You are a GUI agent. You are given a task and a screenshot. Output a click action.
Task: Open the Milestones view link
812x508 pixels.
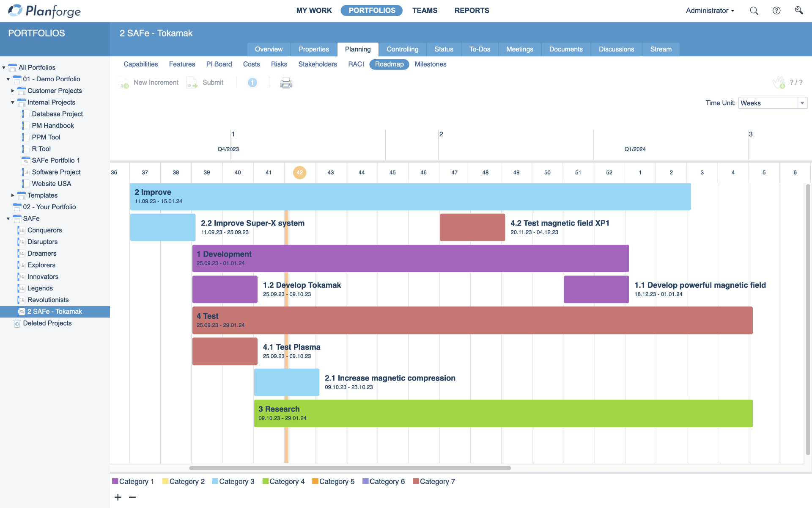tap(430, 64)
